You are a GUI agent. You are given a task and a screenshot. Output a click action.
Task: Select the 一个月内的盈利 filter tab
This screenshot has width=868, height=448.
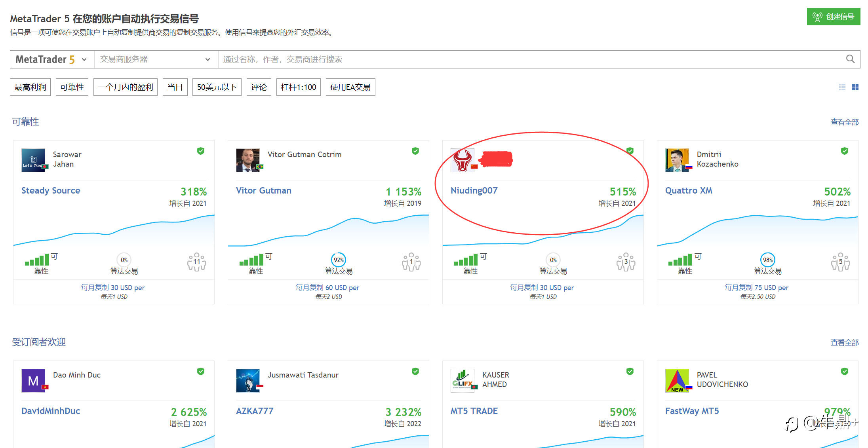[125, 87]
